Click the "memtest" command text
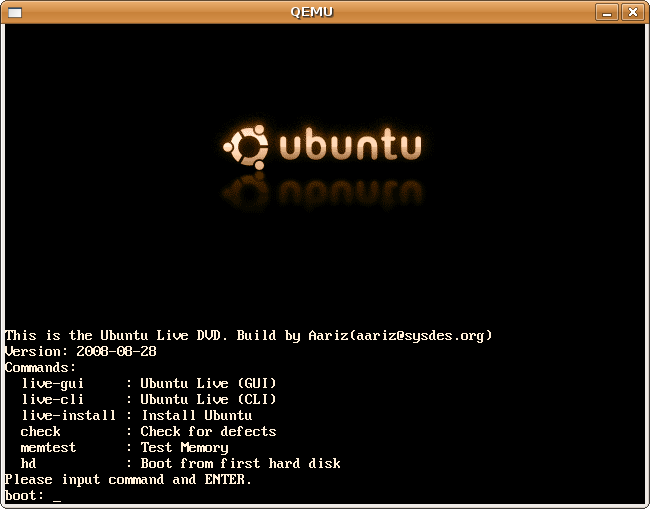 49,448
